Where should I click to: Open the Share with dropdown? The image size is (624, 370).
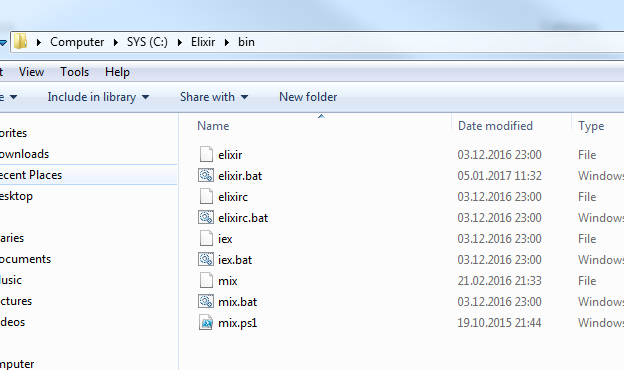tap(214, 97)
